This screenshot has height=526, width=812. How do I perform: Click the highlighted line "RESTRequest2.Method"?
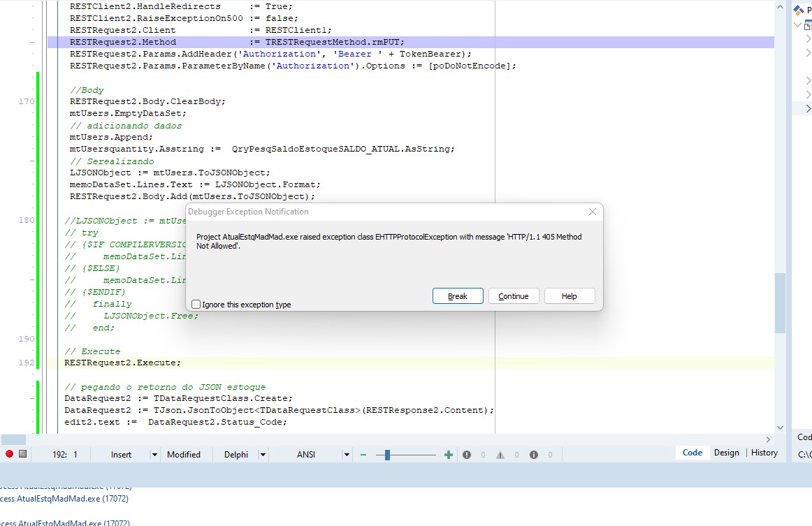click(x=237, y=42)
